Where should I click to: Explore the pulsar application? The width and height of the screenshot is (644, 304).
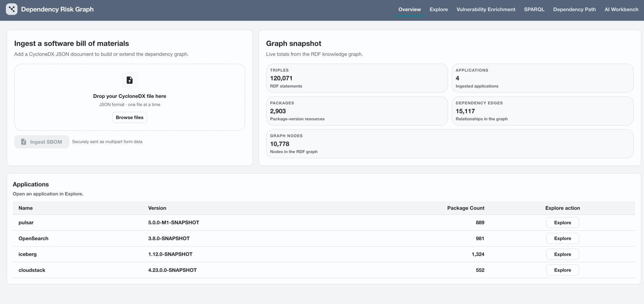pyautogui.click(x=562, y=222)
